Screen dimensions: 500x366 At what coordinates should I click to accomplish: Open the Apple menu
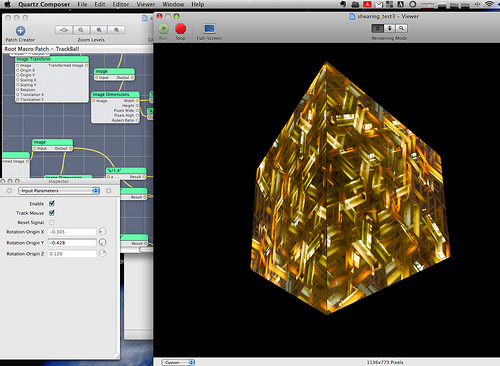8,4
